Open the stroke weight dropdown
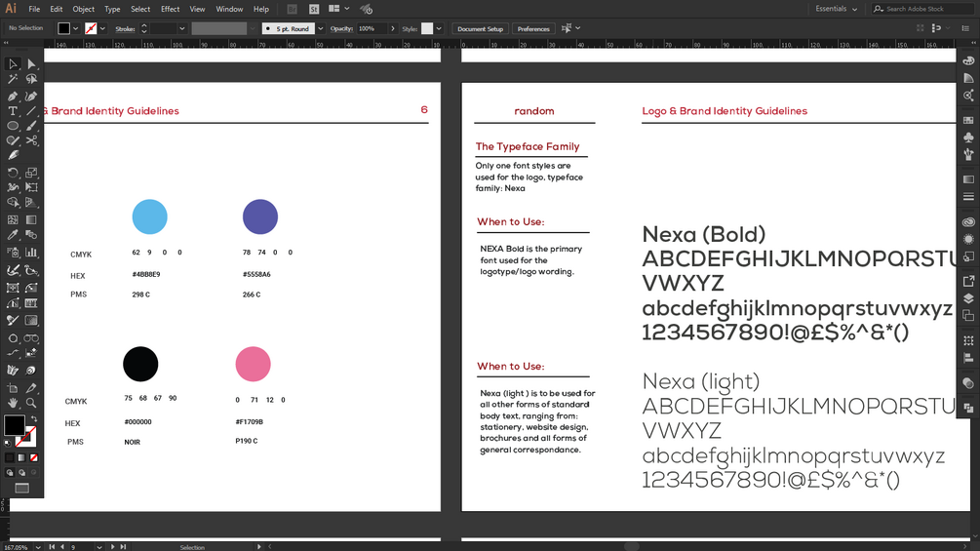The height and width of the screenshot is (551, 980). click(182, 28)
